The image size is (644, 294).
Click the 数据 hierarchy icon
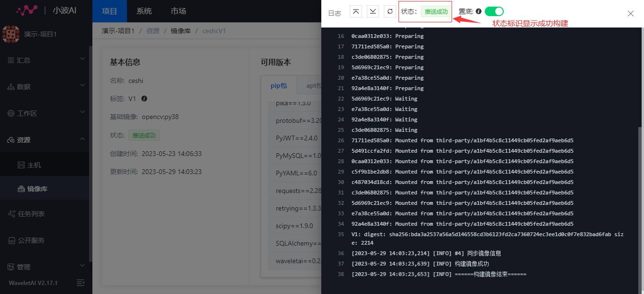click(x=11, y=87)
